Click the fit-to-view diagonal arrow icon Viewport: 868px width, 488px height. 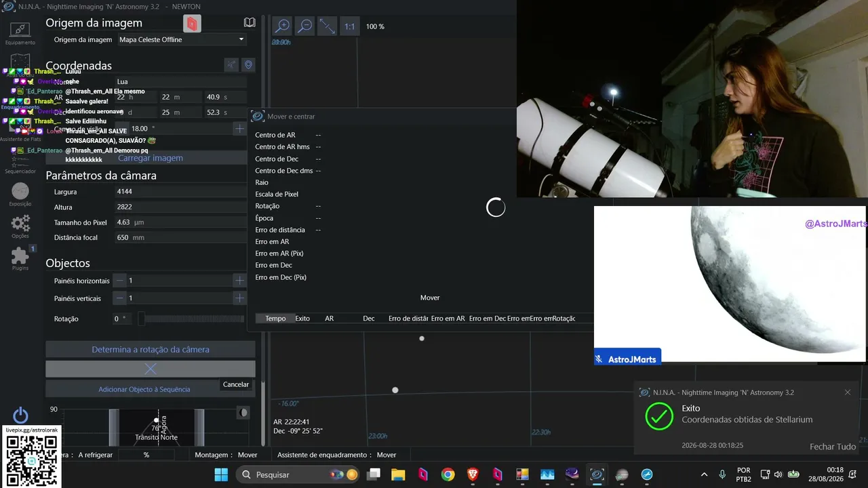tap(327, 26)
